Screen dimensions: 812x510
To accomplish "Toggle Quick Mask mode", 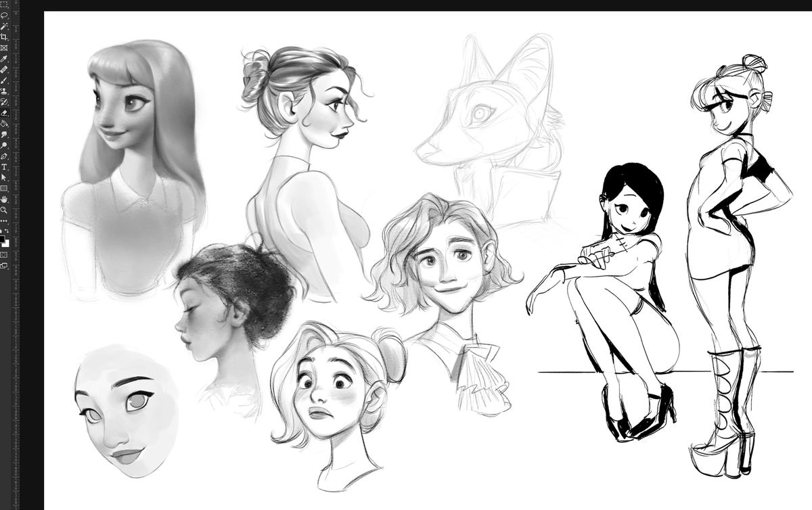I will point(4,254).
